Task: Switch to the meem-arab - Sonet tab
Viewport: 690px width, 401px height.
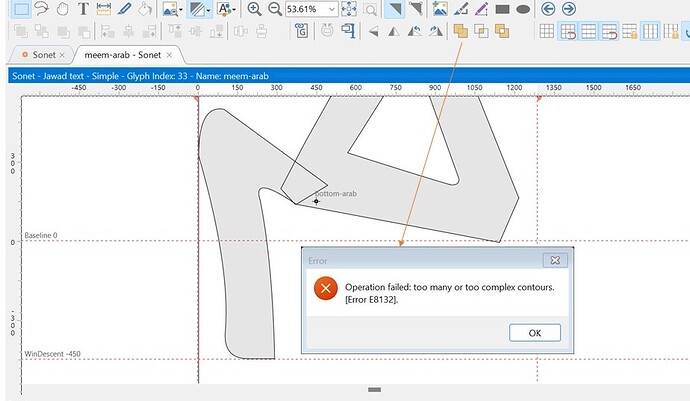Action: tap(122, 55)
